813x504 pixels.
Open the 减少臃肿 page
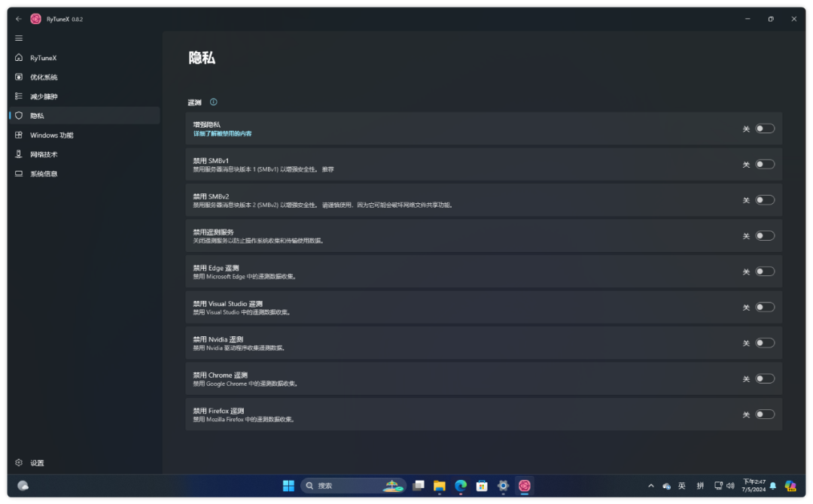point(84,96)
